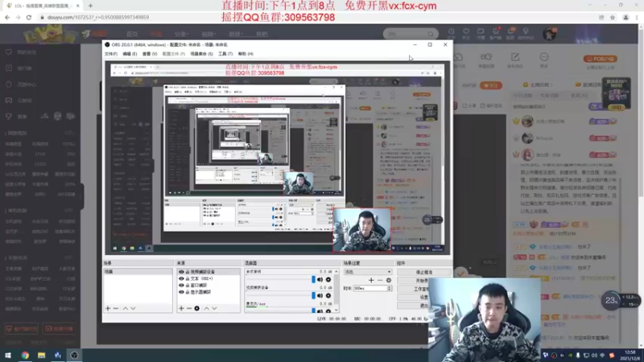Click transition duration 300ms field
Image resolution: width=644 pixels, height=362 pixels.
pyautogui.click(x=369, y=289)
